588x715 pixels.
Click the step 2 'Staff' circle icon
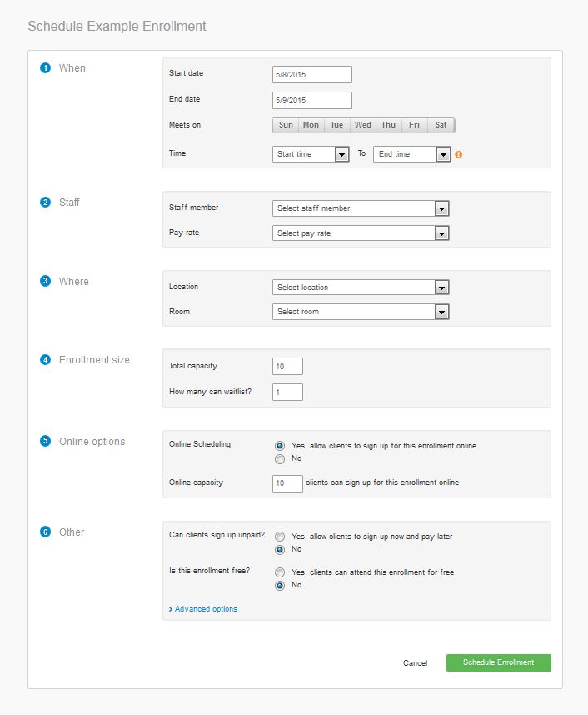[x=45, y=202]
